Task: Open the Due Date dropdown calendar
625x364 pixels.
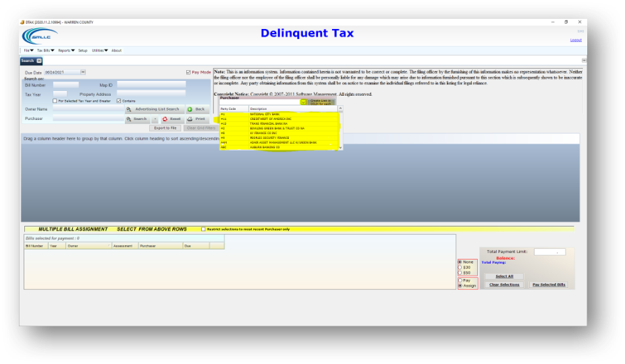Action: pyautogui.click(x=83, y=72)
